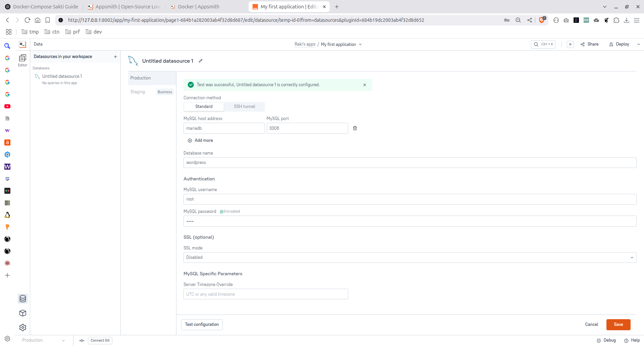Edit the datasource name with the pencil icon
Screen dimensions: 644x346
[x=201, y=61]
